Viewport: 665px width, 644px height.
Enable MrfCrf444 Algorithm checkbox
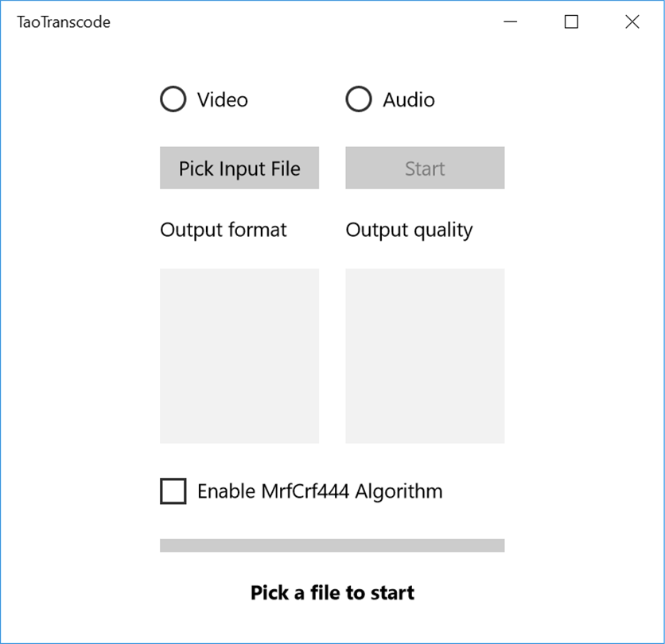[x=301, y=491]
